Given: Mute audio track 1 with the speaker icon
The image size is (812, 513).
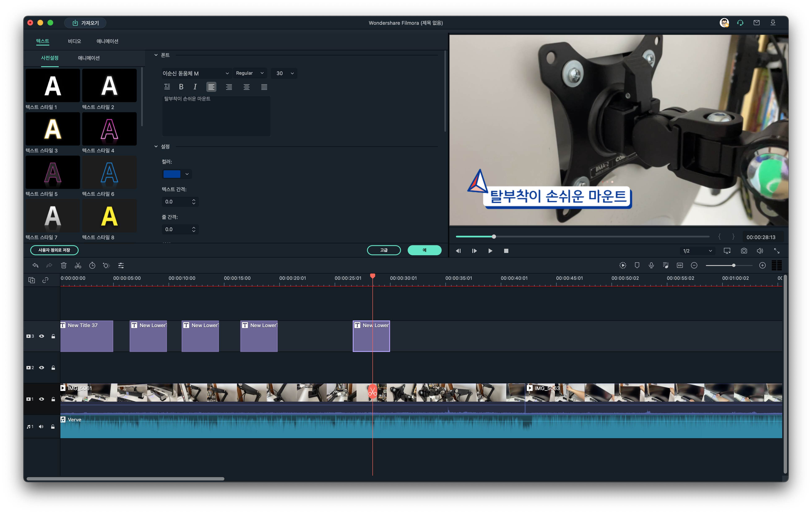Looking at the screenshot, I should [41, 427].
